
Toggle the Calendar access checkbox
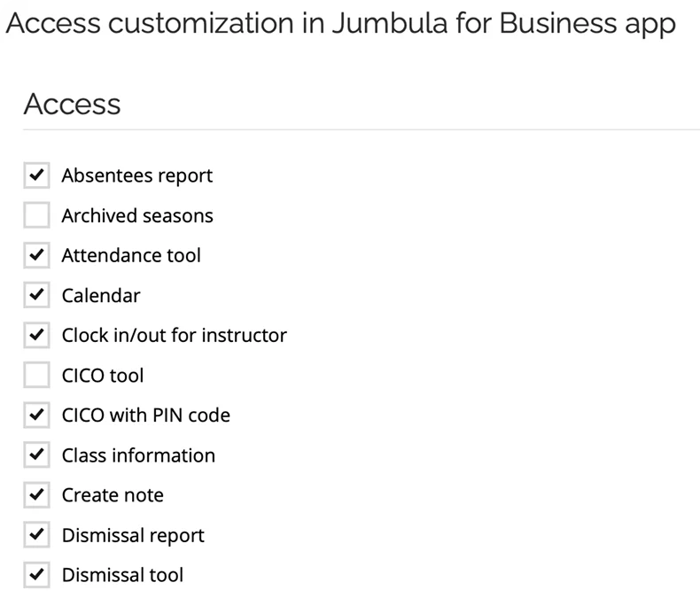pos(36,295)
